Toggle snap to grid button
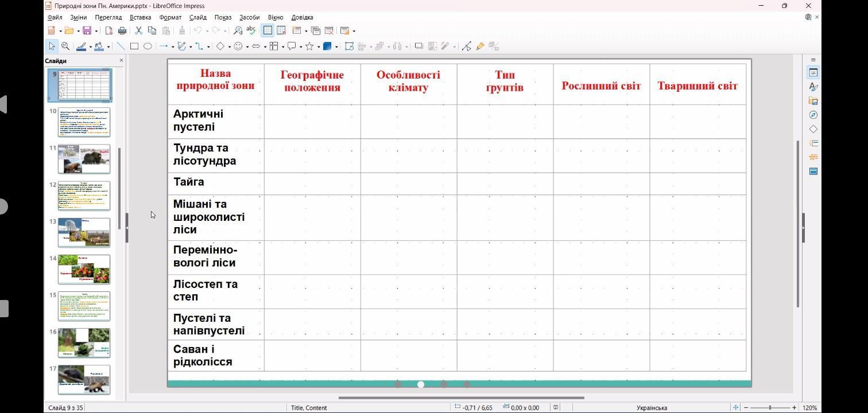 (x=281, y=30)
